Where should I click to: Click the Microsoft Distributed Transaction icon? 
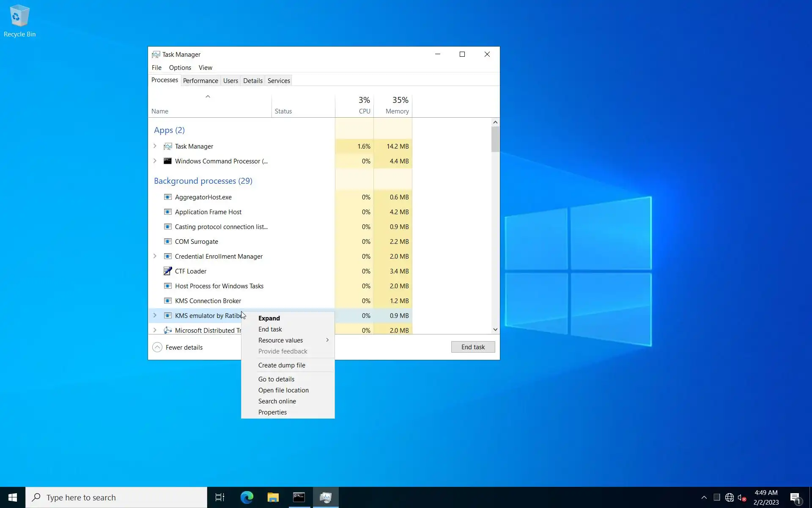pos(167,330)
